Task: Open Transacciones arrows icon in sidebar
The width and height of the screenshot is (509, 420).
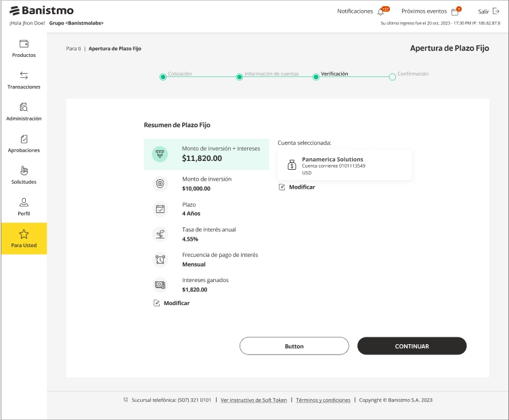Action: (x=24, y=75)
